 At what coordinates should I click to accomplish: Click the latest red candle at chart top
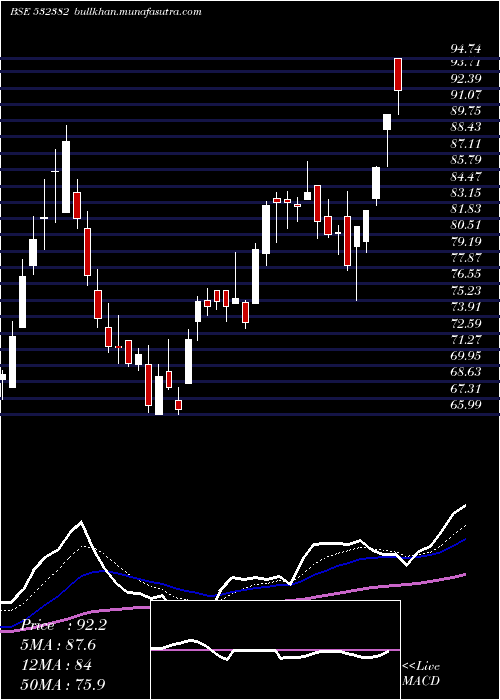pos(398,75)
